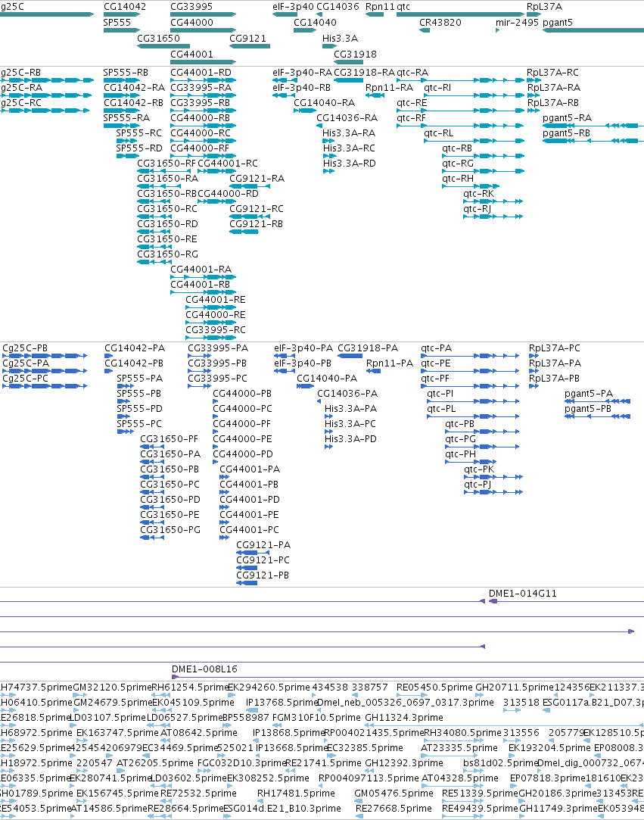Select the CG44001-PD protein label

pyautogui.click(x=249, y=500)
